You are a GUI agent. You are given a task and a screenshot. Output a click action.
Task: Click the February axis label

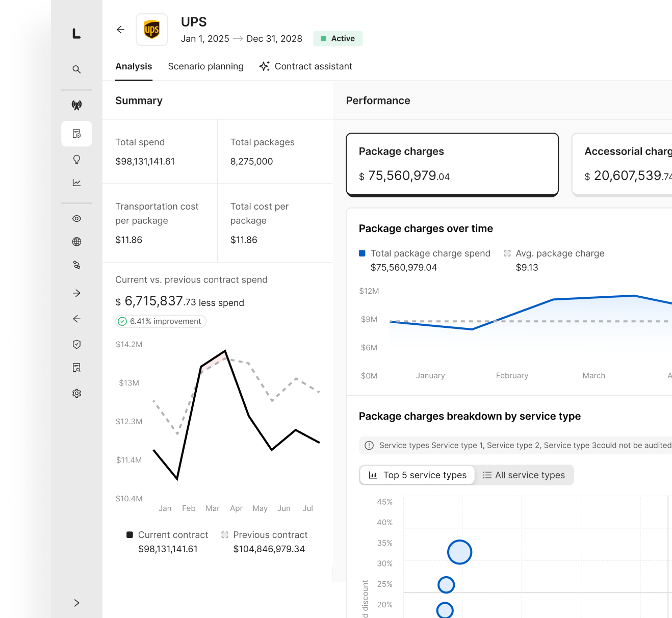(512, 376)
